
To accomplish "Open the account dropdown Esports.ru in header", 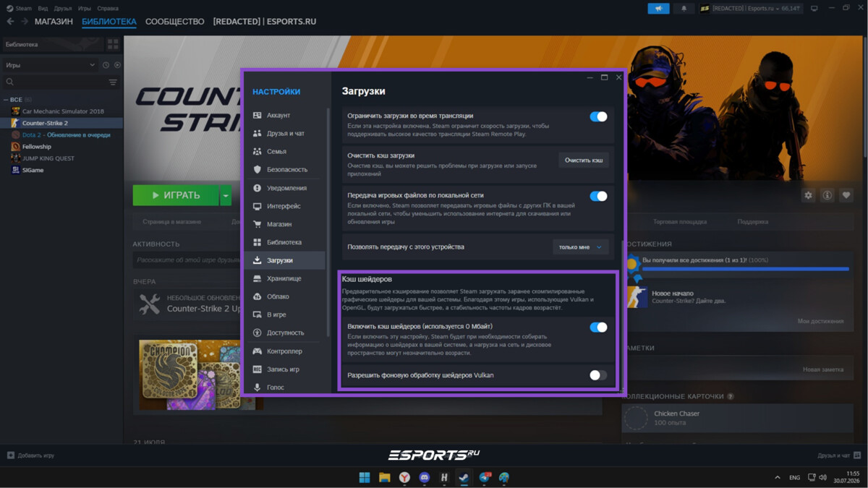I will pos(750,9).
